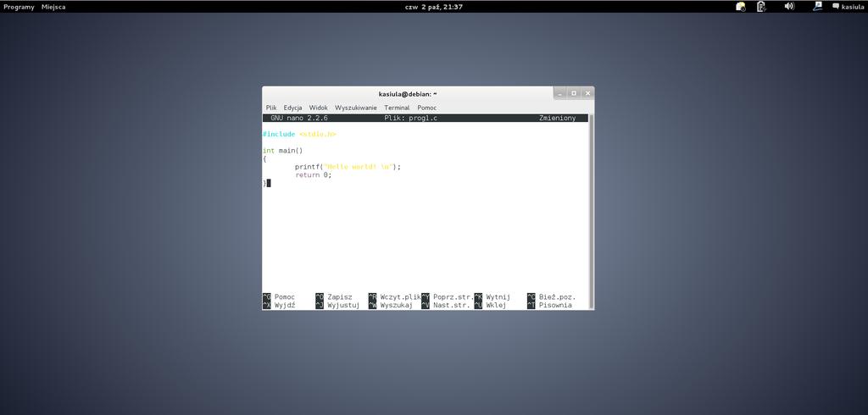Click the "Hello world! \n" string literal
Screen dimensions: 868x415
[359, 167]
